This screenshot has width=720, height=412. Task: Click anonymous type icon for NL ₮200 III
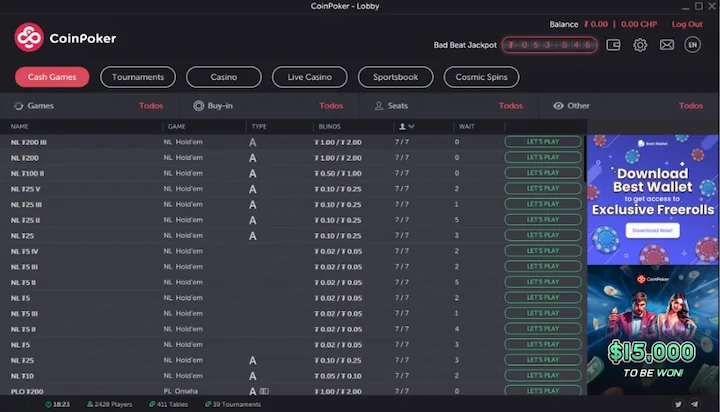[253, 142]
